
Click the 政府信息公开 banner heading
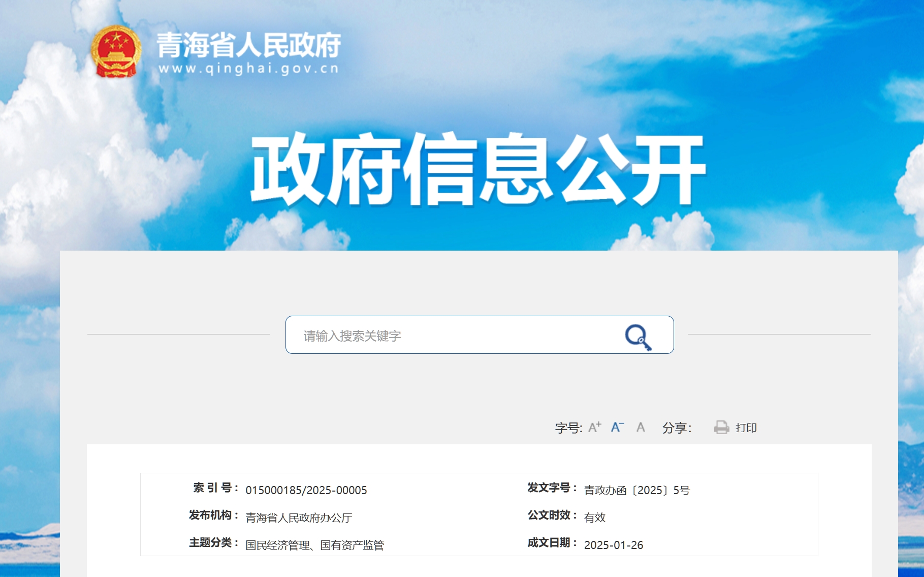tap(478, 169)
